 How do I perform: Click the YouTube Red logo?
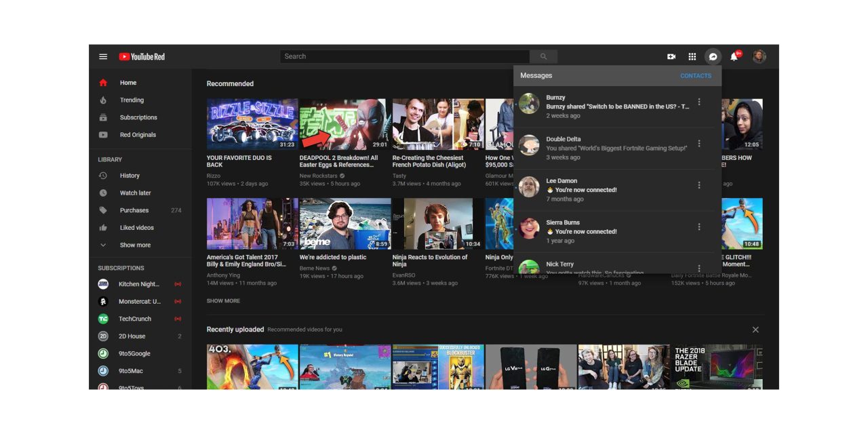[x=142, y=57]
